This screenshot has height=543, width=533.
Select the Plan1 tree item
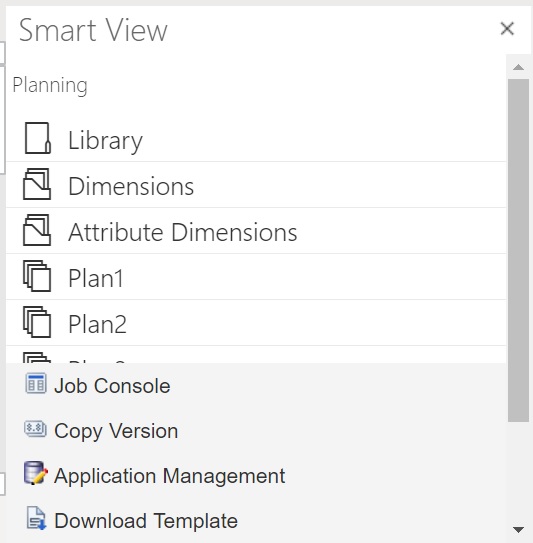point(256,277)
